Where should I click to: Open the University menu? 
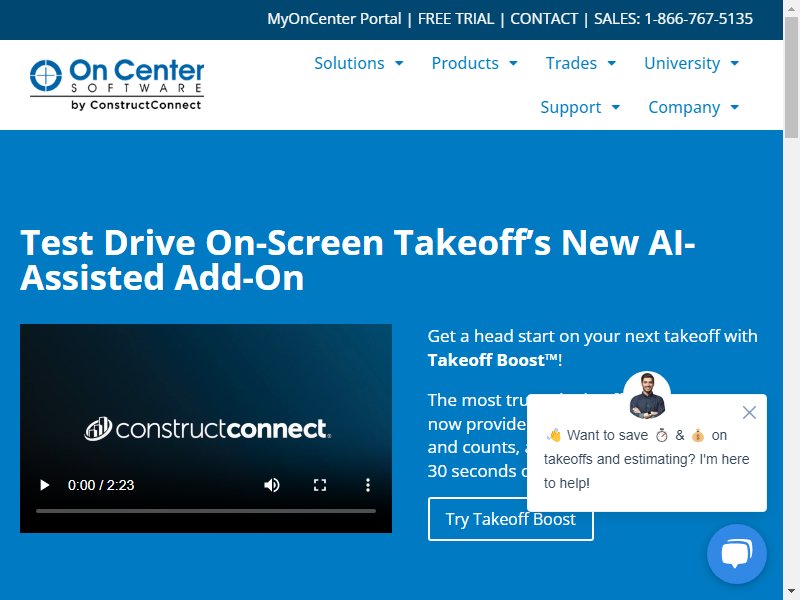point(682,63)
